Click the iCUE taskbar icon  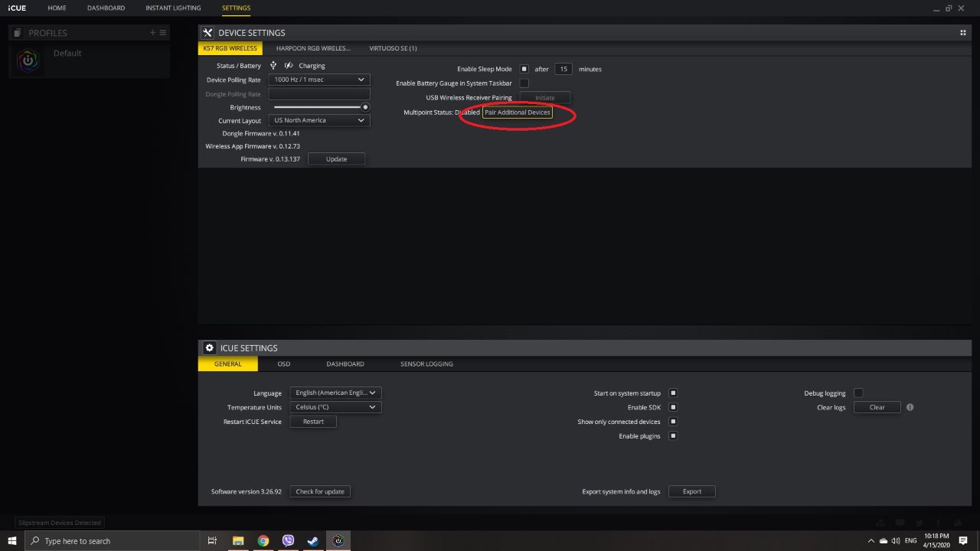(x=338, y=541)
